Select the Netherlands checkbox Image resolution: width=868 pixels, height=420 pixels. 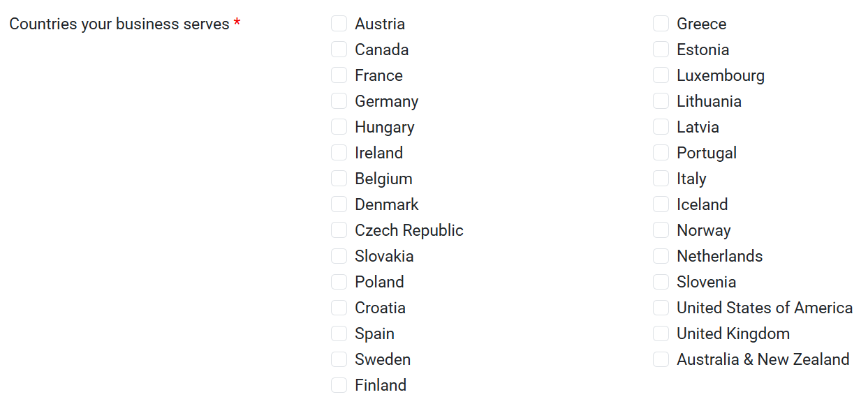(x=661, y=256)
